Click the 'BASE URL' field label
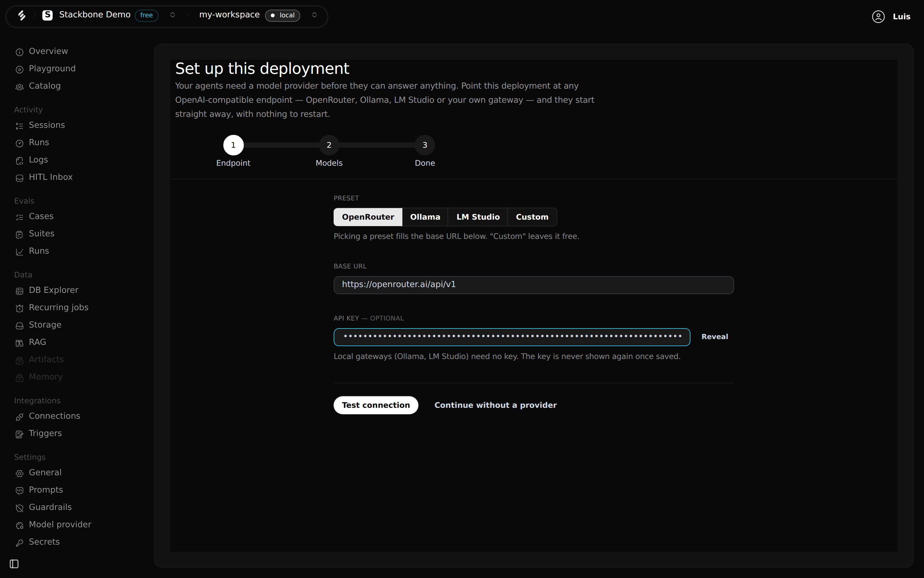Image resolution: width=924 pixels, height=578 pixels. pyautogui.click(x=350, y=266)
